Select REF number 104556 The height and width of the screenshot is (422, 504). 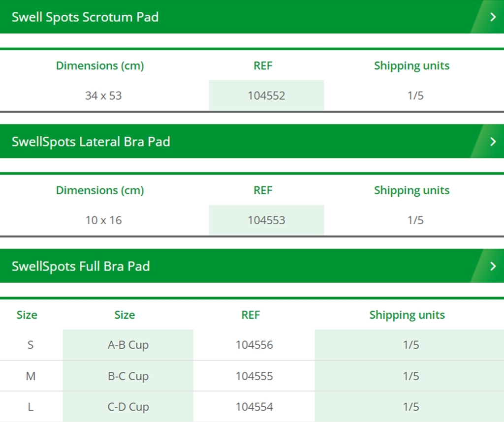(254, 345)
